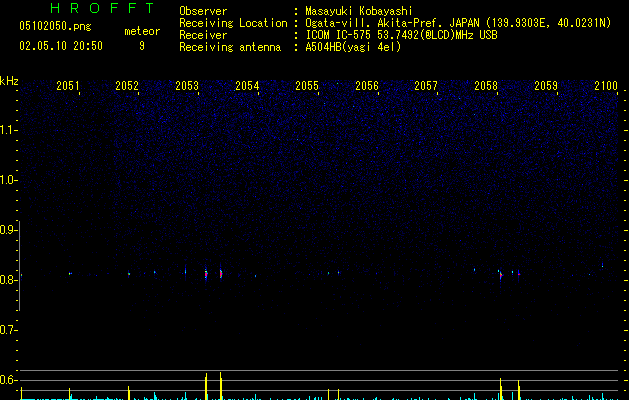Click the 2058 time marker
Screen dimensions: 629x400
pos(486,86)
